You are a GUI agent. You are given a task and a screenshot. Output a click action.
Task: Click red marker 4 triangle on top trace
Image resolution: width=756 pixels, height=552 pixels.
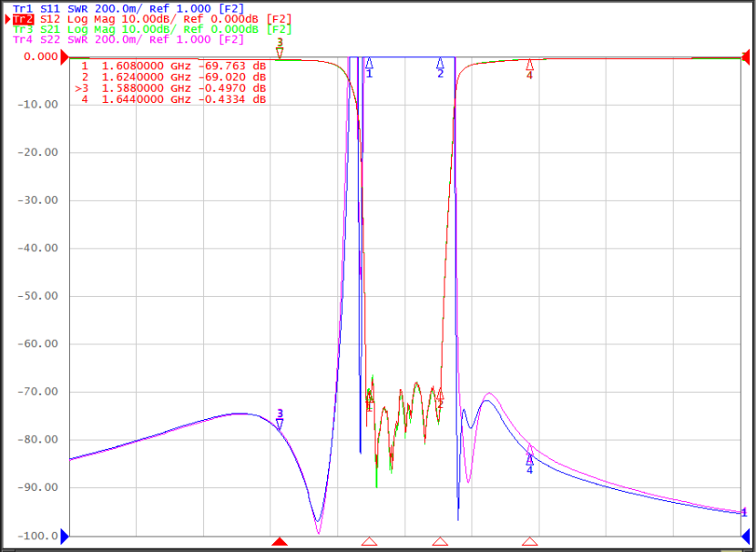coord(529,64)
